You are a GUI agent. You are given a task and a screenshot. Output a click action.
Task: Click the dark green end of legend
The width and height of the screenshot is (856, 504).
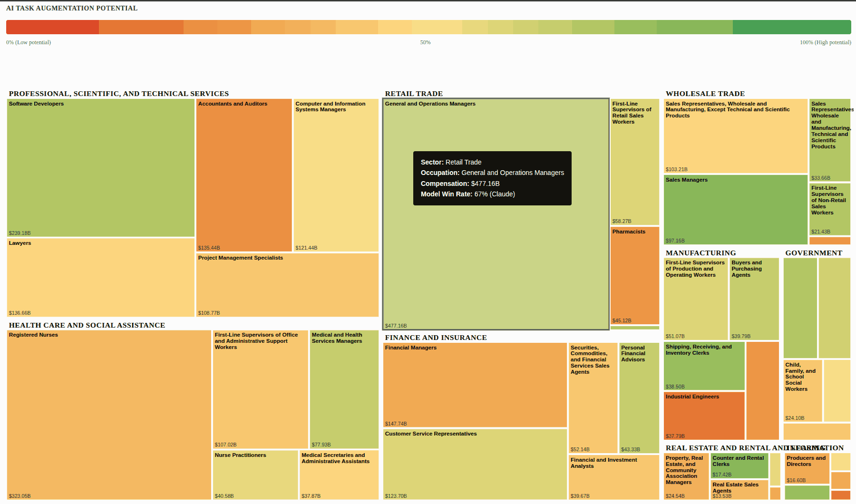791,27
